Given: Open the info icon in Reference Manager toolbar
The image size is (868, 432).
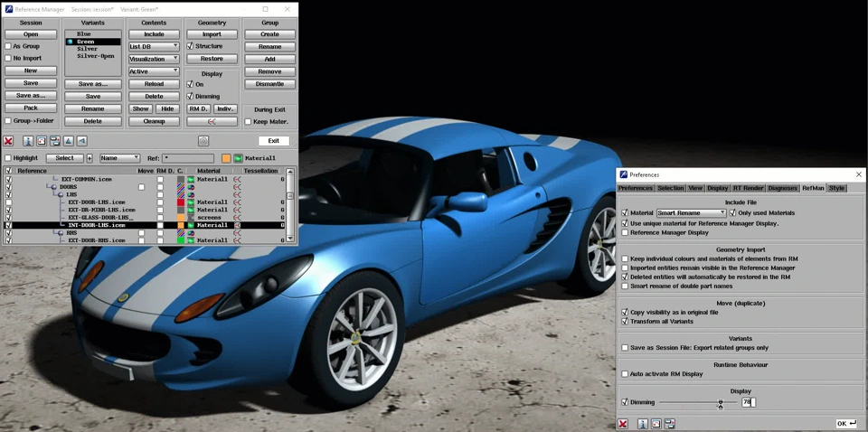Looking at the screenshot, I should point(28,141).
